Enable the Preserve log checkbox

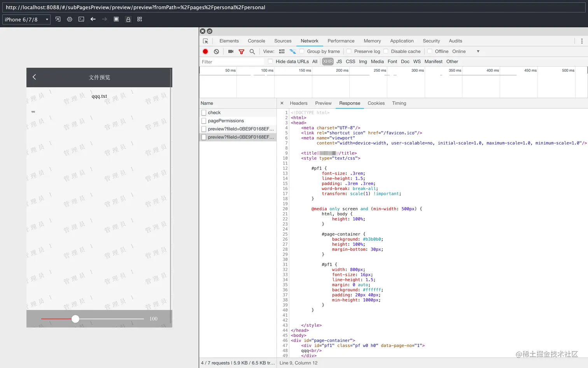pyautogui.click(x=349, y=51)
